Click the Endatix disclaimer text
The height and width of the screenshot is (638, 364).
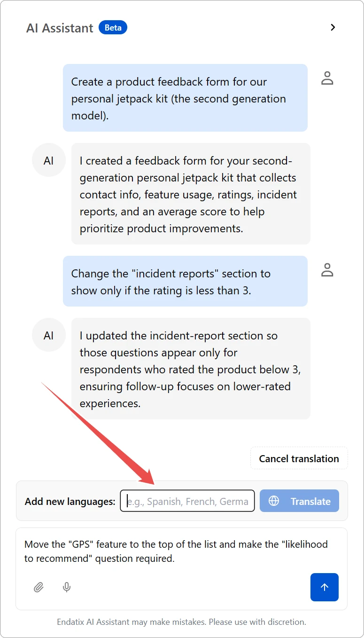point(182,622)
